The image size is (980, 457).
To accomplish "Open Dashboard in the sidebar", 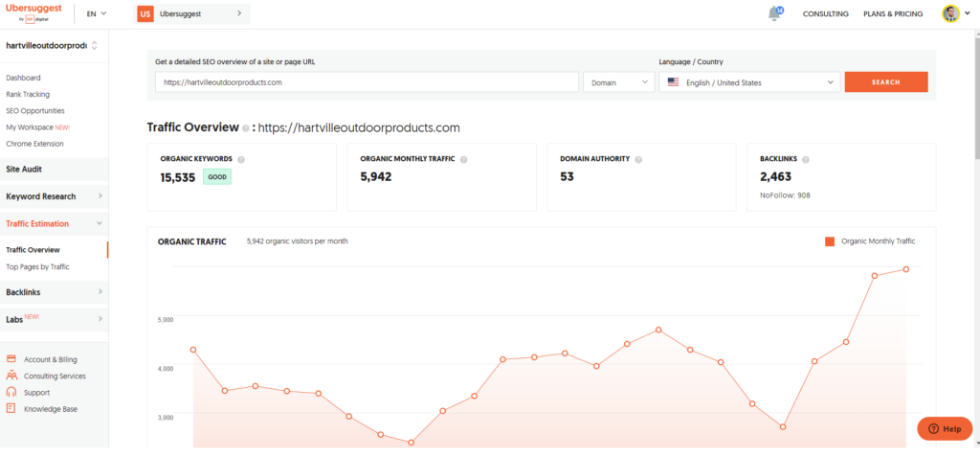I will [23, 78].
